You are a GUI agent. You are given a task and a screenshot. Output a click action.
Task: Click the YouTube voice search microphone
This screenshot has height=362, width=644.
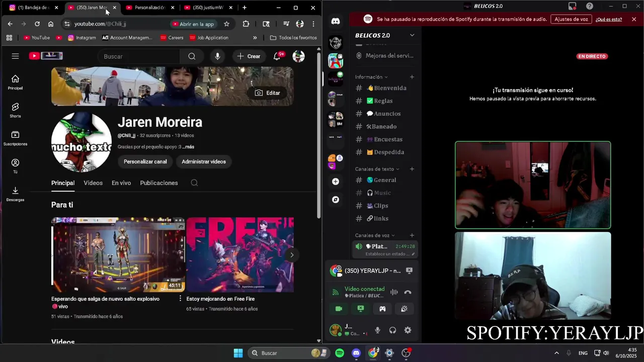coord(217,56)
